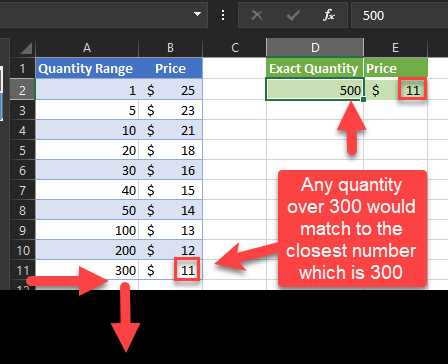Select row 3 header
The width and height of the screenshot is (448, 364).
pyautogui.click(x=22, y=110)
